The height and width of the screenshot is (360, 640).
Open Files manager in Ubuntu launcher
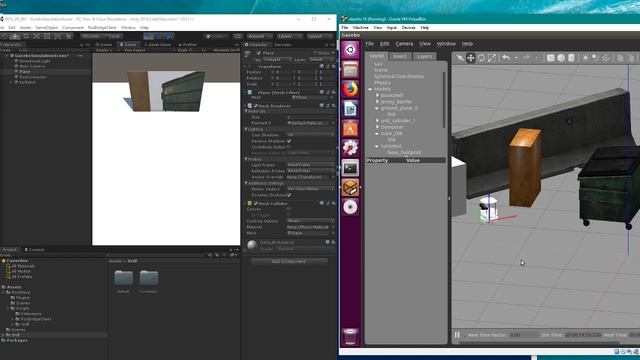coord(350,69)
